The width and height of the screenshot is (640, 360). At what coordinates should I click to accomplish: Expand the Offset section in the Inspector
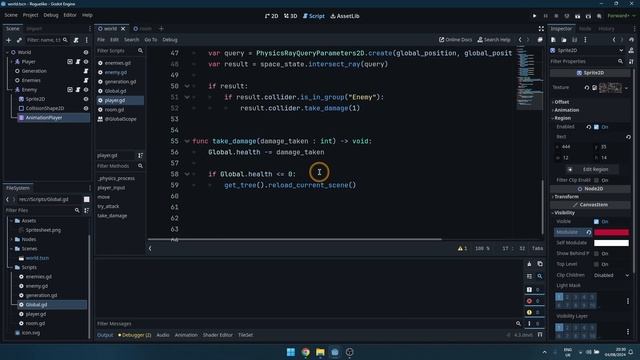click(562, 102)
